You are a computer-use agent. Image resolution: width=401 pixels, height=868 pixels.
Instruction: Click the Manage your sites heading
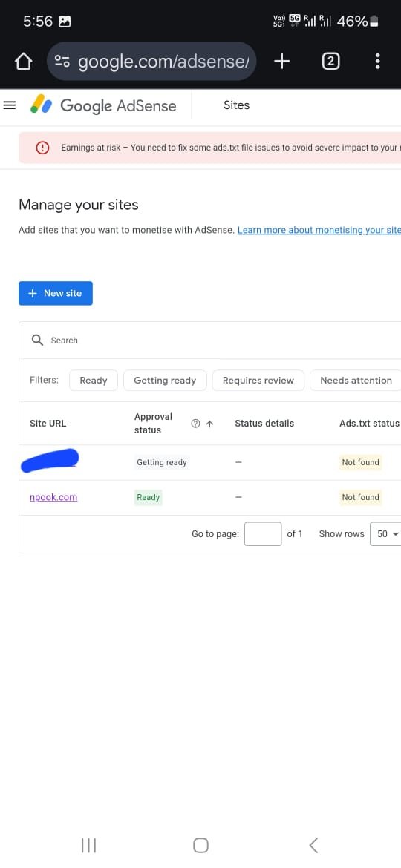(x=79, y=205)
